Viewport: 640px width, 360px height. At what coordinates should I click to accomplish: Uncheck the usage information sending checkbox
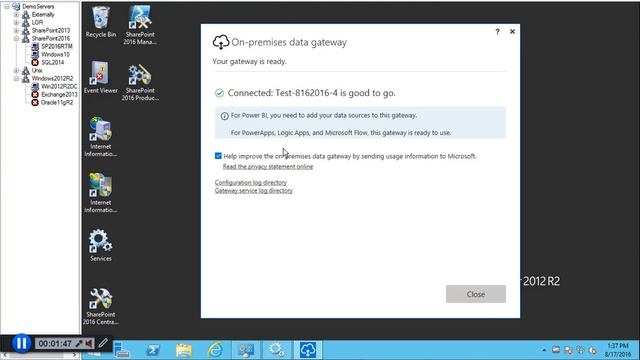218,156
